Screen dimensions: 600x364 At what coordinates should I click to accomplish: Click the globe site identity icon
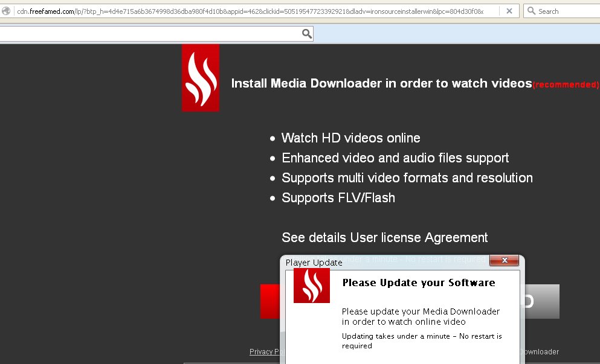point(6,11)
